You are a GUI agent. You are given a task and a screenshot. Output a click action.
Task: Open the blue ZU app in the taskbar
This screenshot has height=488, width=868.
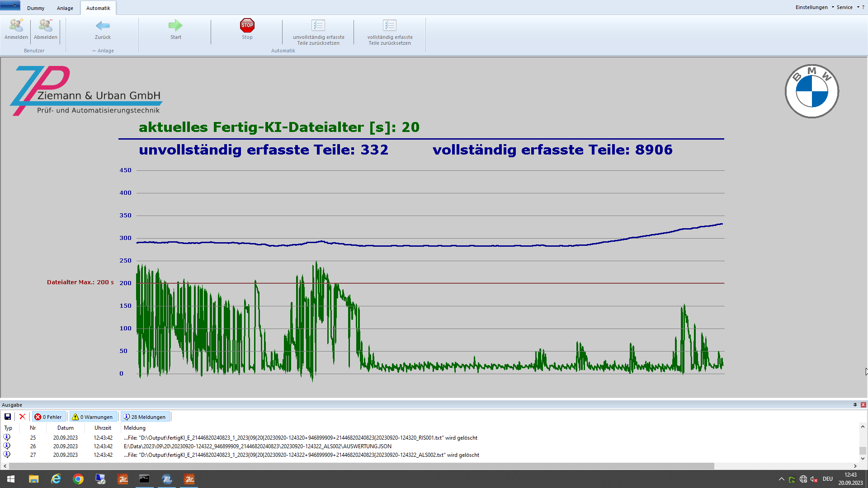pos(167,479)
